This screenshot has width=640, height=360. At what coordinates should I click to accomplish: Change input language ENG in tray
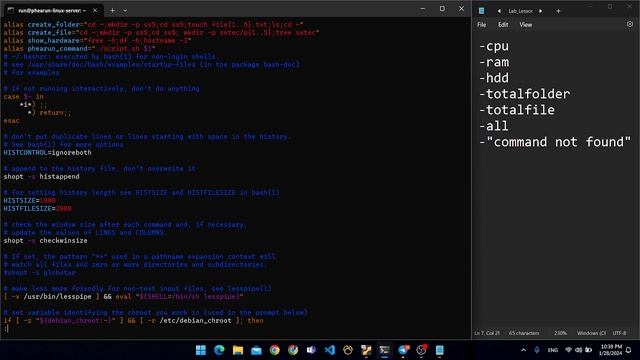point(553,350)
